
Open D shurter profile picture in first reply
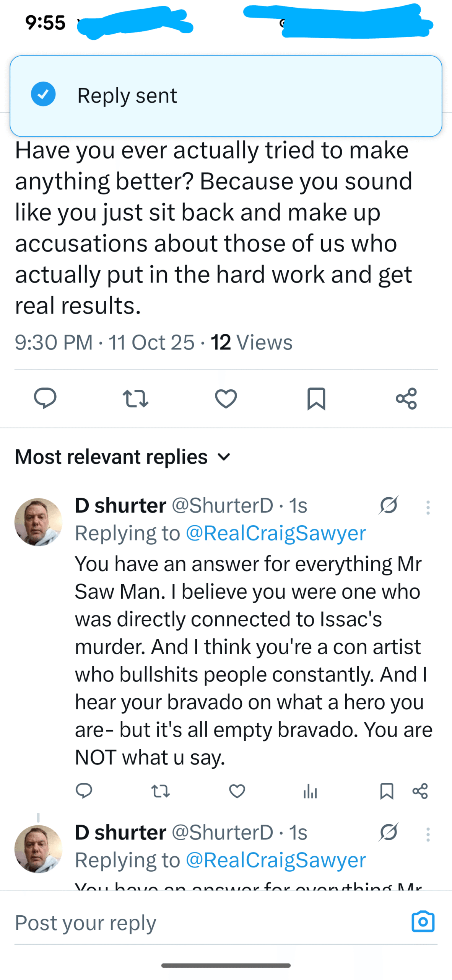38,522
